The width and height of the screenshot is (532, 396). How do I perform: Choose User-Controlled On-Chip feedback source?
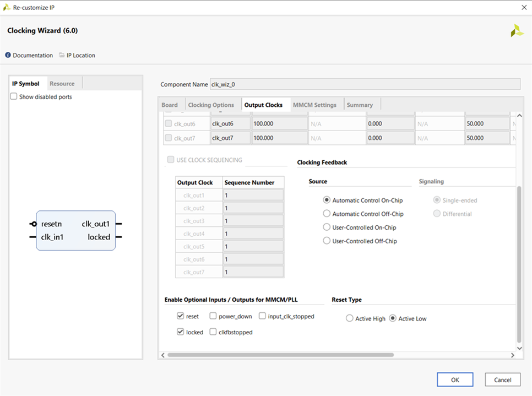tap(327, 227)
